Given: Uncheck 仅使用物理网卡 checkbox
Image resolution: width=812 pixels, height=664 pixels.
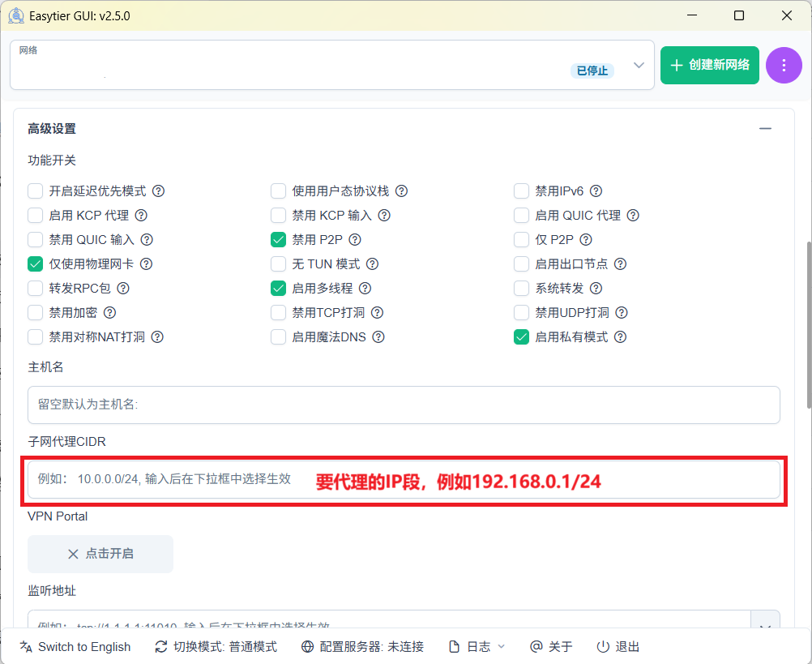Looking at the screenshot, I should click(x=35, y=264).
